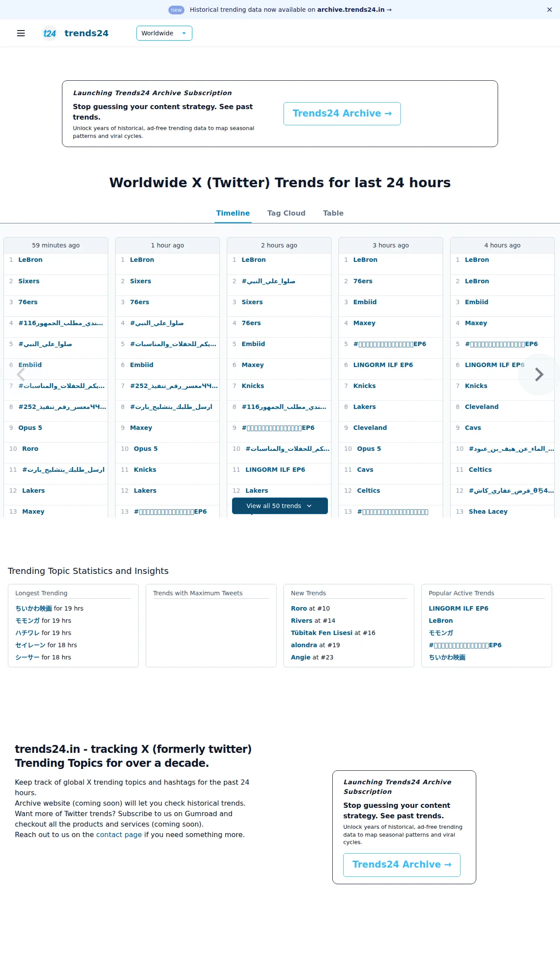Image resolution: width=560 pixels, height=968 pixels.
Task: Expand View all 50 trends
Action: 280,506
